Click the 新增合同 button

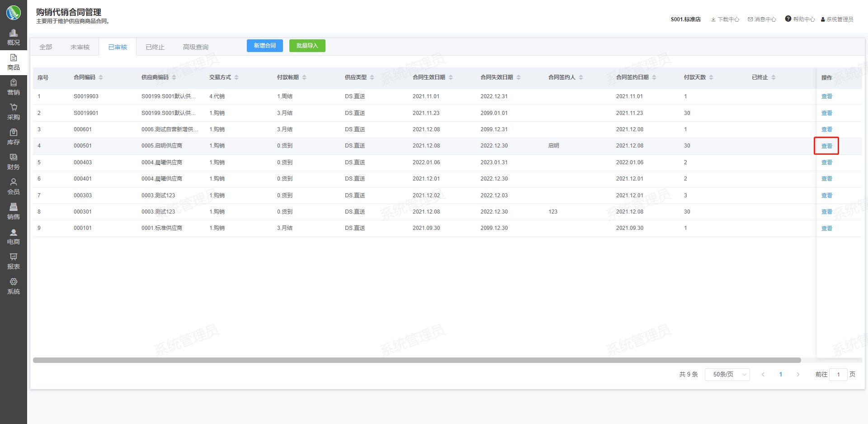(264, 46)
